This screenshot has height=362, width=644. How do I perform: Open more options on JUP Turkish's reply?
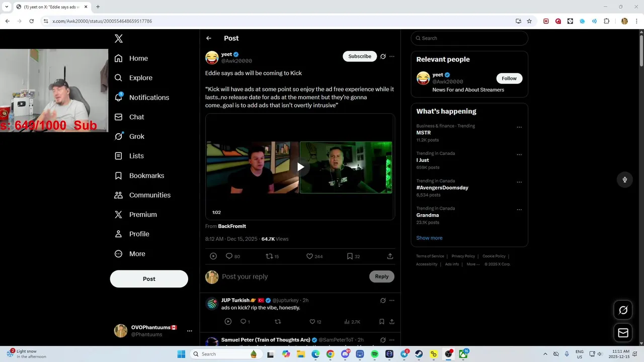point(392,300)
